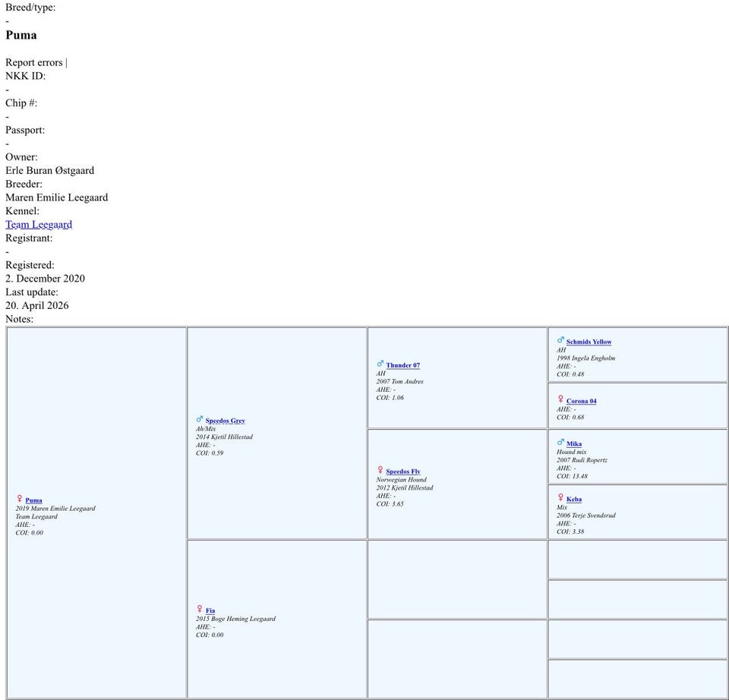Screen dimensions: 729x700
Task: Go to Keba's profile link
Action: 574,499
